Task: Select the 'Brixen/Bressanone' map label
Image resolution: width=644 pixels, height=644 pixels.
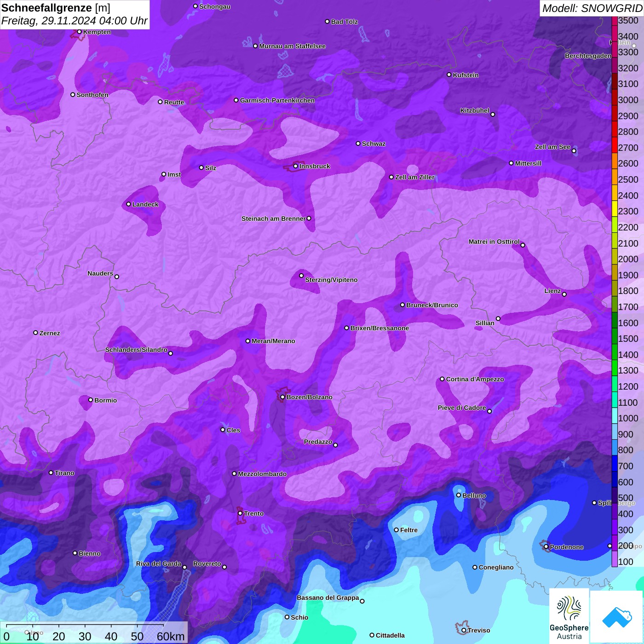Action: click(x=379, y=328)
